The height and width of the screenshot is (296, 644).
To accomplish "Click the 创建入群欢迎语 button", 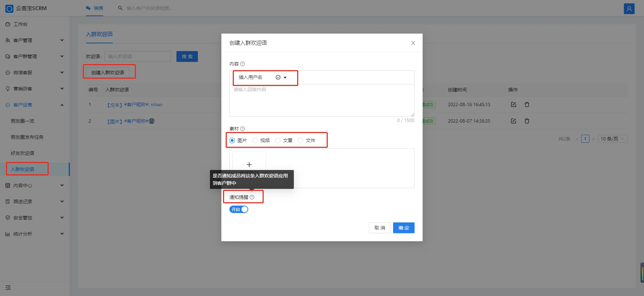I will 108,73.
